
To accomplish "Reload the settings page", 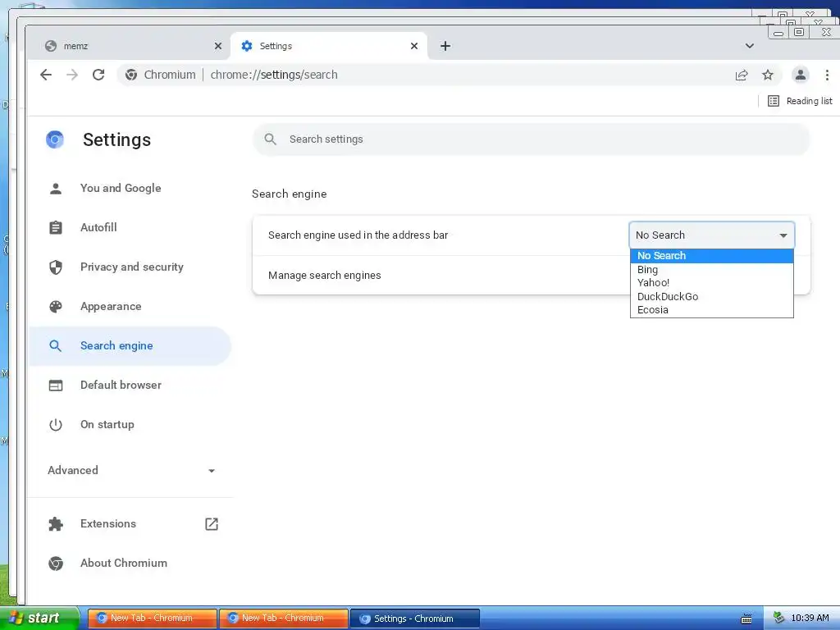I will [x=98, y=75].
